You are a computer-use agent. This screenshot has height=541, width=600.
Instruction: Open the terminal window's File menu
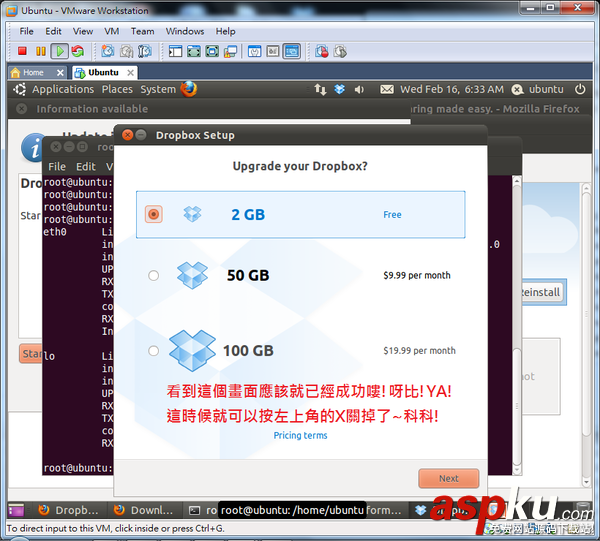[57, 166]
